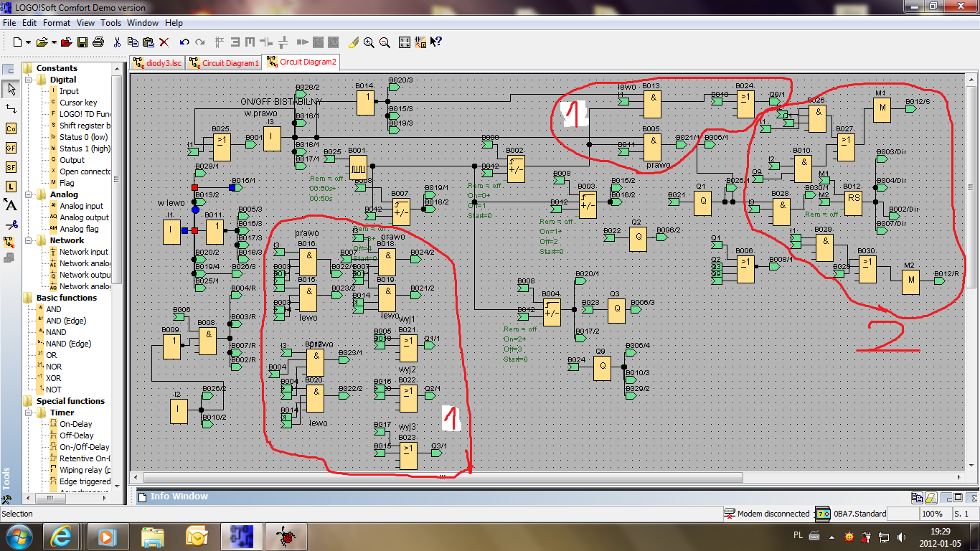The height and width of the screenshot is (551, 980).
Task: Open Internet Explorer from the taskbar
Action: click(62, 537)
